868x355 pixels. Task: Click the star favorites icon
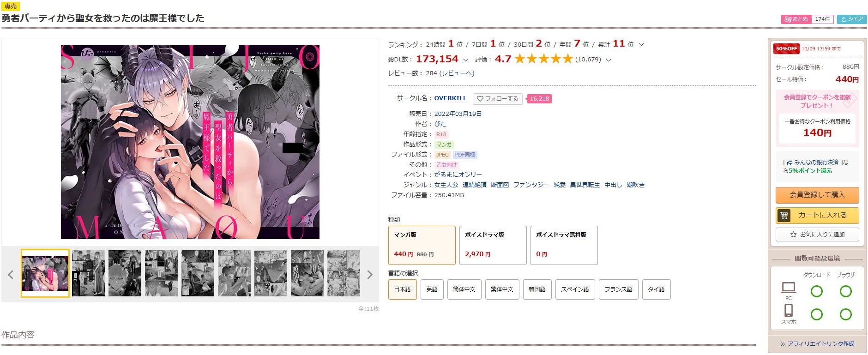(793, 235)
